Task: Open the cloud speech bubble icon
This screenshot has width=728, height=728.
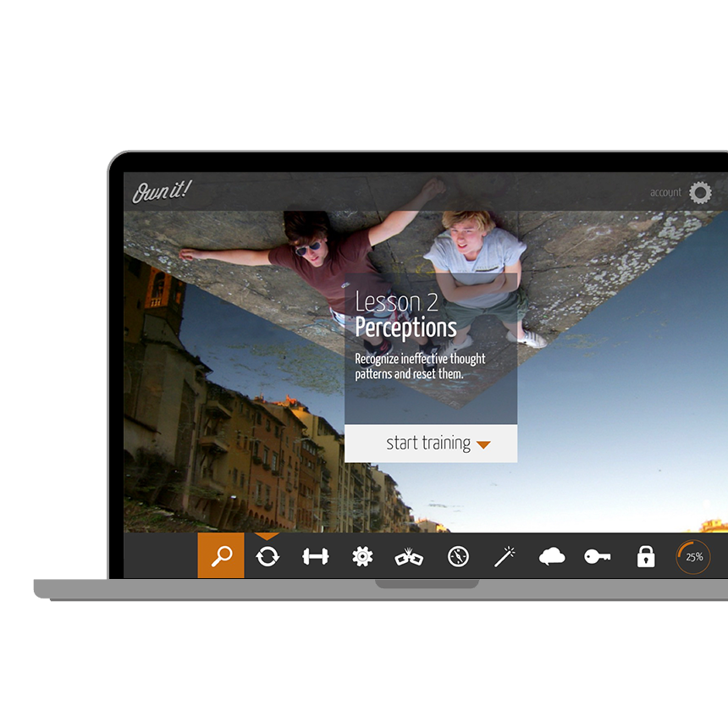Action: tap(552, 556)
